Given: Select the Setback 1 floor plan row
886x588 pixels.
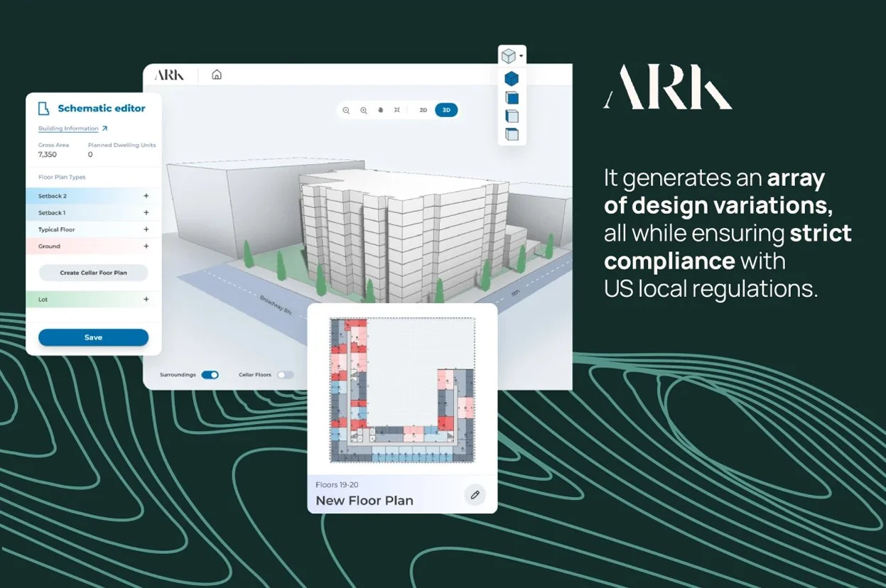Looking at the screenshot, I should pyautogui.click(x=94, y=212).
